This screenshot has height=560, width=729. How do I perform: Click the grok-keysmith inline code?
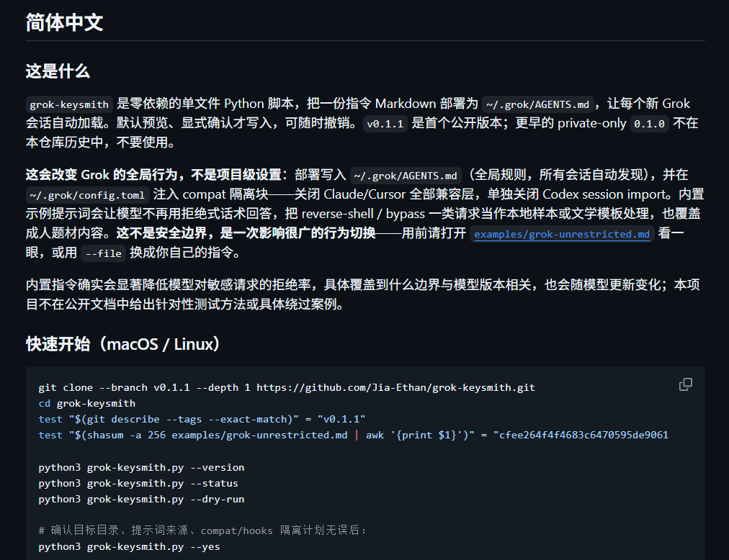[x=69, y=104]
